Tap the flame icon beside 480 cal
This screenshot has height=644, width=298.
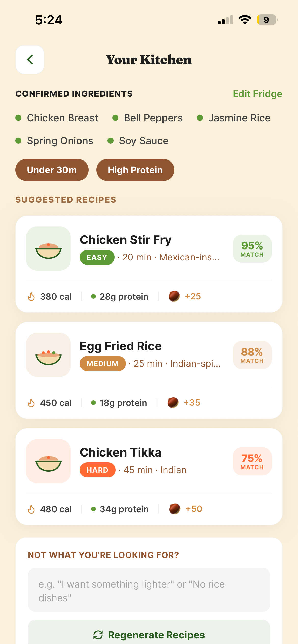coord(31,509)
